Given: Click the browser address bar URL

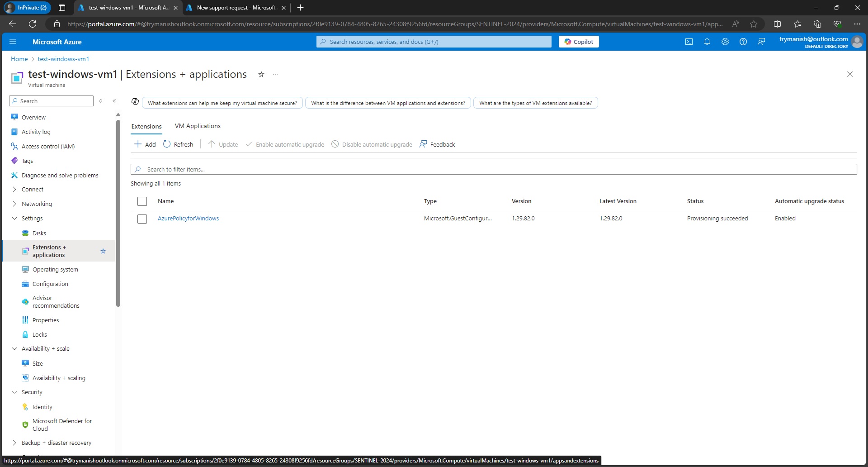Looking at the screenshot, I should [x=395, y=24].
